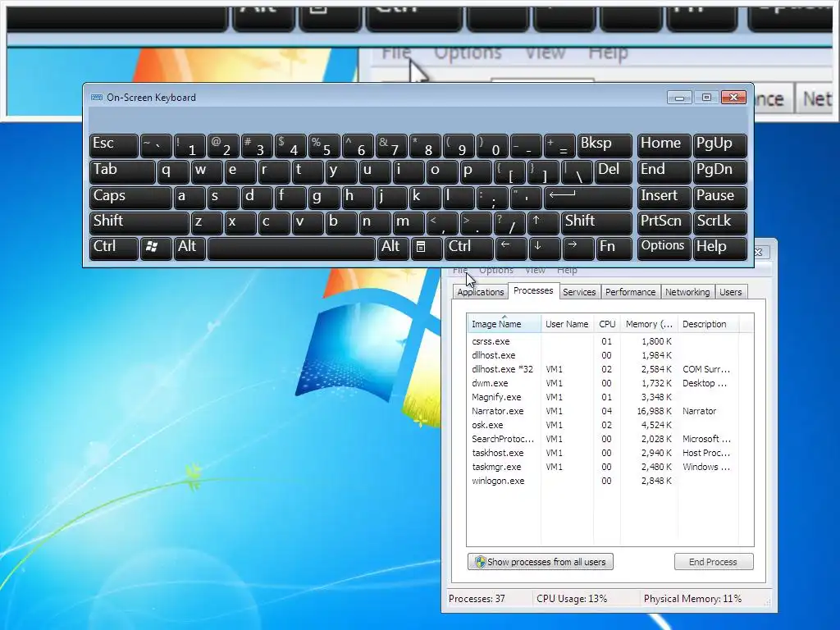Click the On-Screen Keyboard title bar icon

[x=97, y=97]
